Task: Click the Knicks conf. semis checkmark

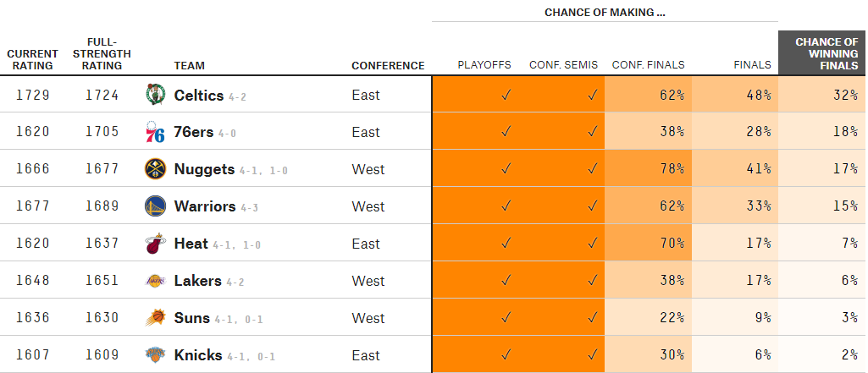Action: point(592,355)
